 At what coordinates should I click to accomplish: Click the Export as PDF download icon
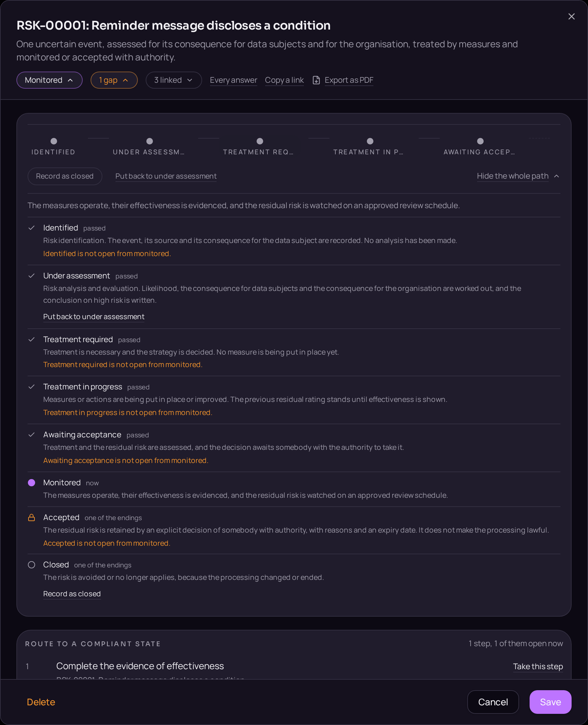(x=316, y=80)
